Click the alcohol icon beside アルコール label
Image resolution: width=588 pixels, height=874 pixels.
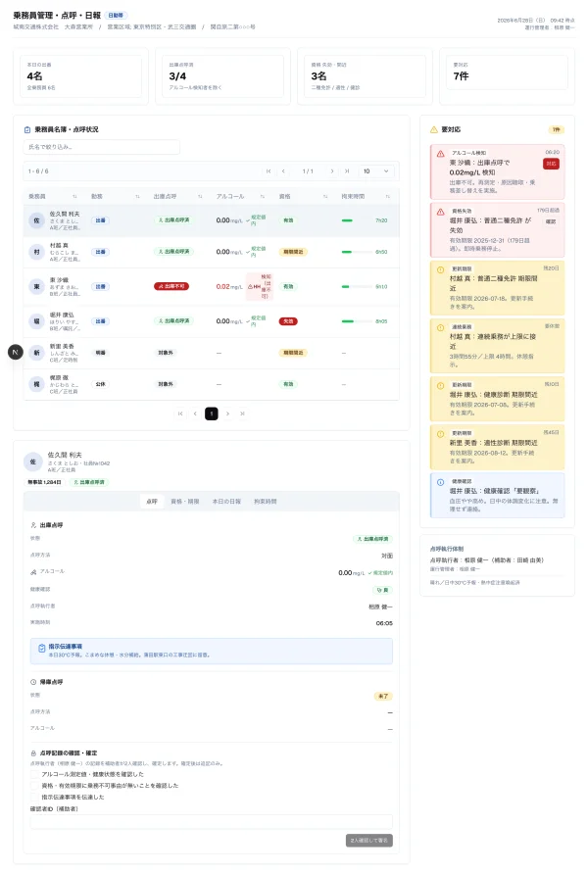click(33, 572)
